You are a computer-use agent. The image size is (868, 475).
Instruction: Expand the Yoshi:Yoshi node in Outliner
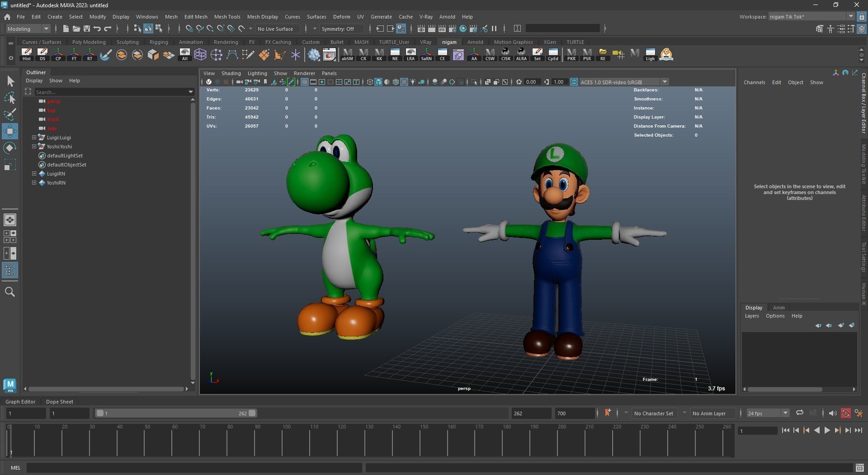[x=34, y=147]
